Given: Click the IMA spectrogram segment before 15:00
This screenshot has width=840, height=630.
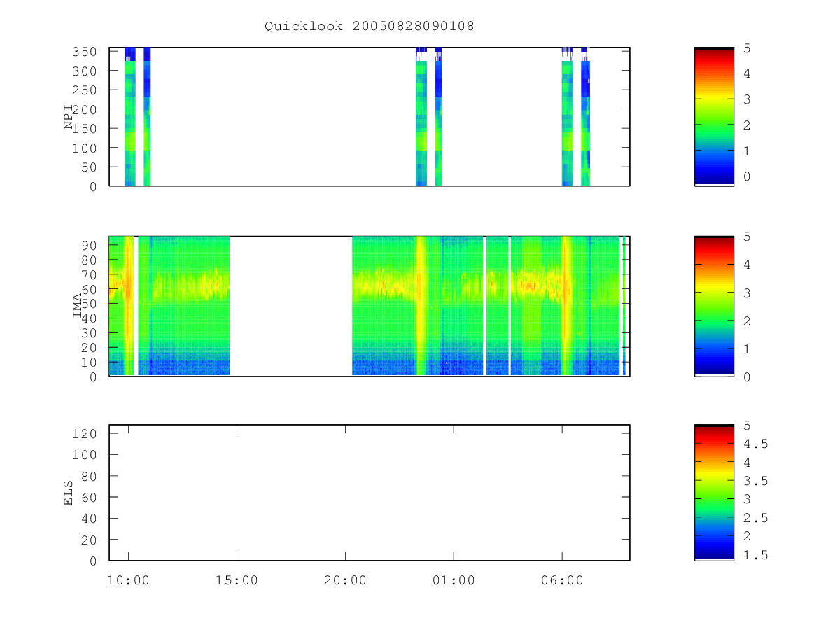Looking at the screenshot, I should pyautogui.click(x=184, y=306).
